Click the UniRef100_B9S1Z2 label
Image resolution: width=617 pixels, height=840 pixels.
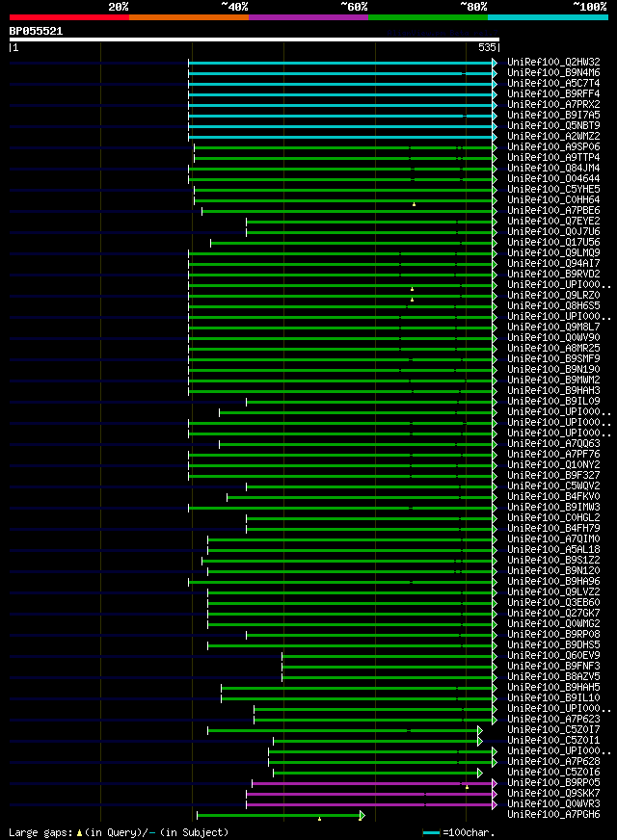(x=553, y=561)
